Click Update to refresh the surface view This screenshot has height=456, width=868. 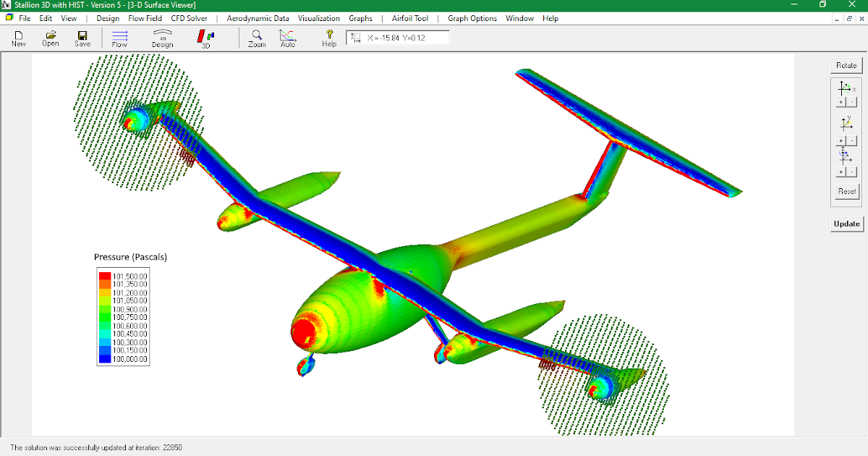[846, 224]
